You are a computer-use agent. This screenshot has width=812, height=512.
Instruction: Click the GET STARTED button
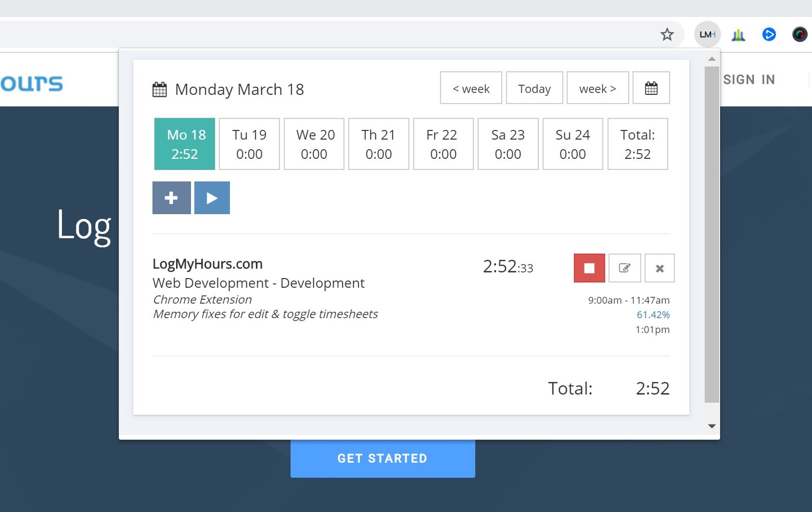[383, 458]
